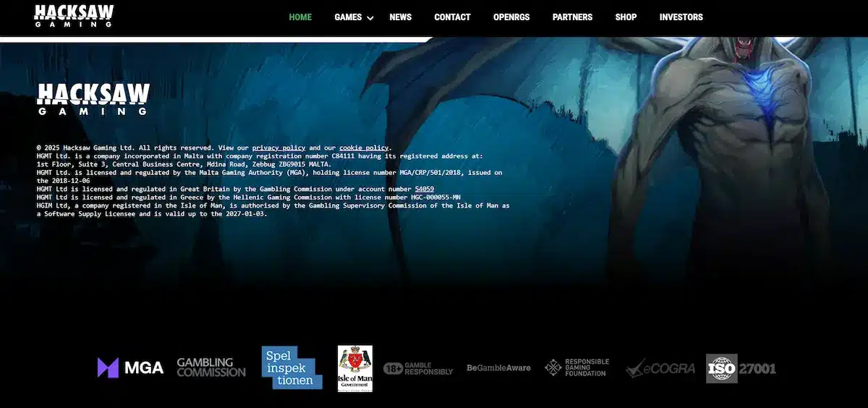Go to the HOME menu item

click(x=300, y=17)
